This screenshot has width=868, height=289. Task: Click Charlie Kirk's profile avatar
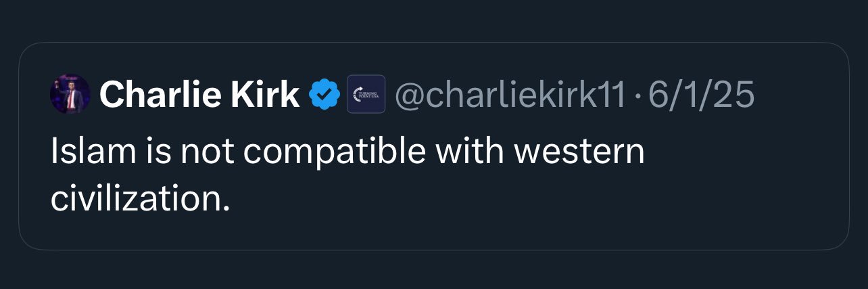(70, 94)
